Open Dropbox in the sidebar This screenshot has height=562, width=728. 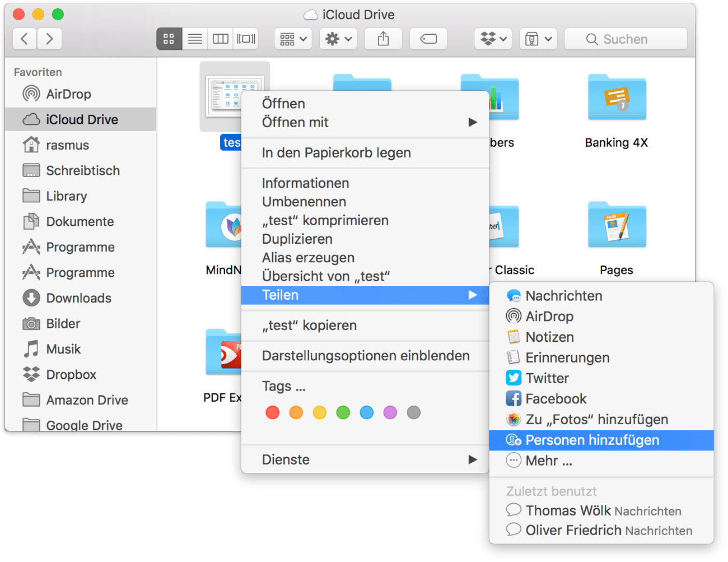coord(80,374)
